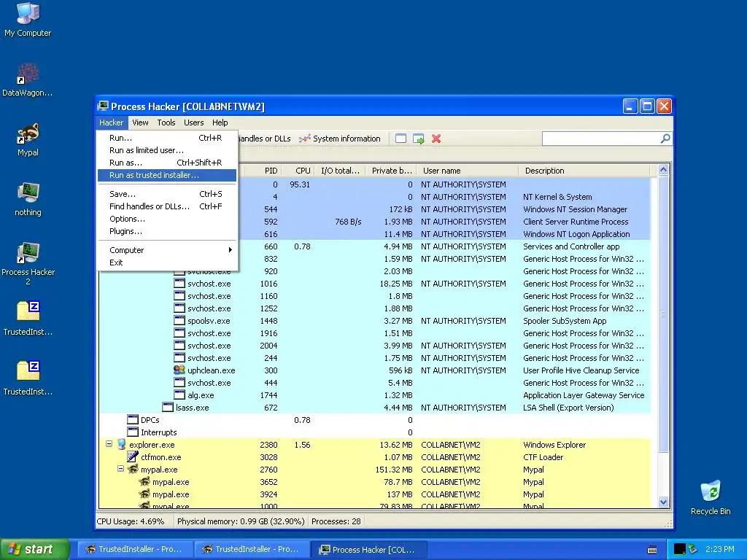Select the spoolsv.exe process row
Screen dimensions: 747x560
coord(375,321)
